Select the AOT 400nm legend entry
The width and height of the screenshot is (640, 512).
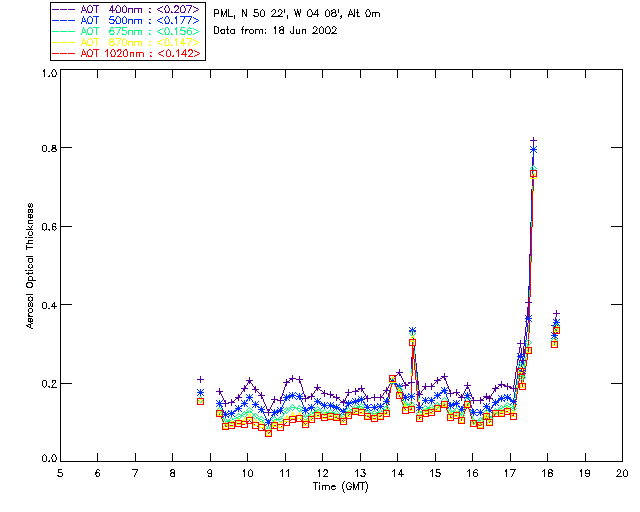pyautogui.click(x=127, y=9)
